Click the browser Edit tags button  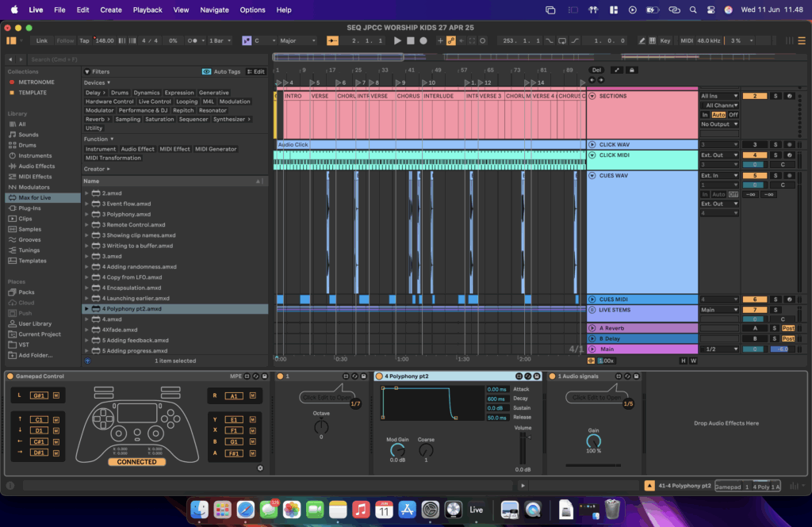(x=256, y=71)
